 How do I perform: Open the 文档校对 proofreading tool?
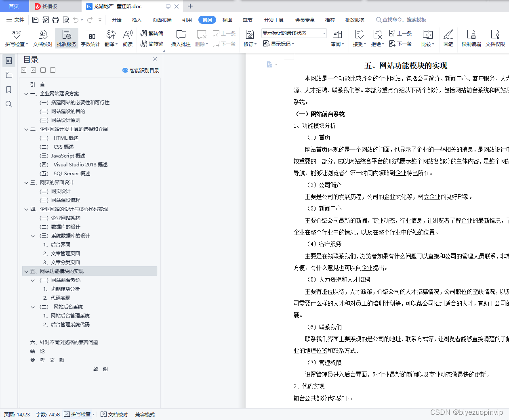pyautogui.click(x=42, y=38)
